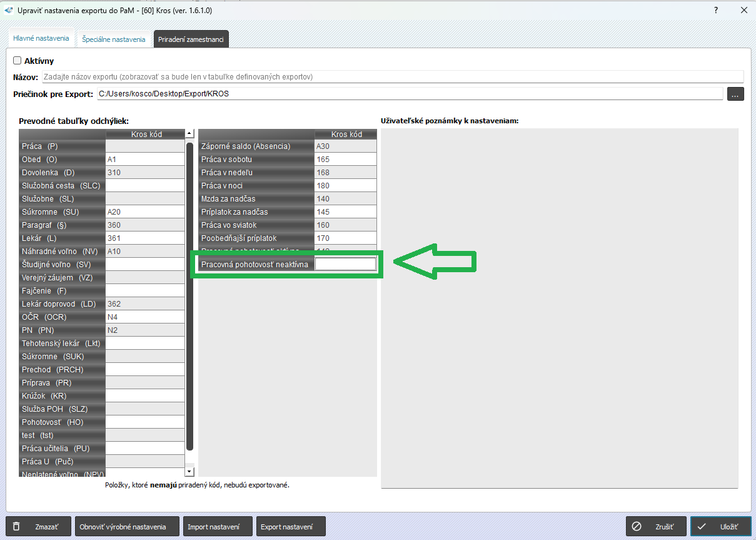Click the app icon in the title bar
Screen dimensions: 756x540
(9, 10)
